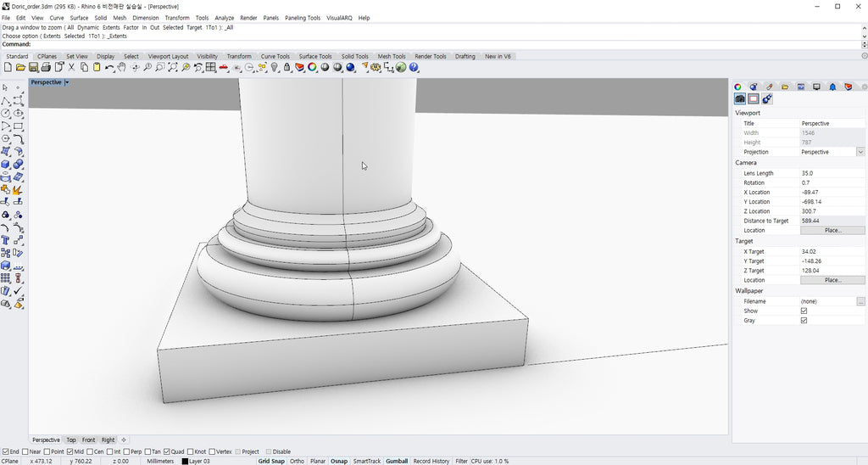Switch to the Curve Tools toolbar tab
Screen dimensions: 868x465
[x=275, y=57]
